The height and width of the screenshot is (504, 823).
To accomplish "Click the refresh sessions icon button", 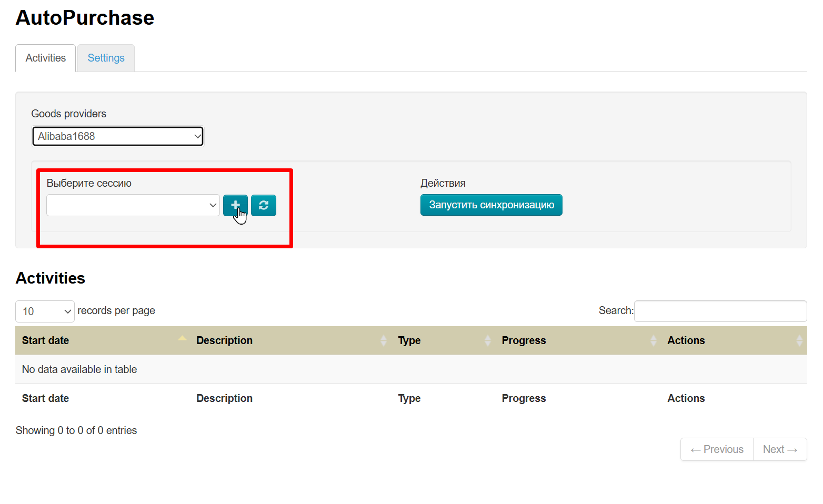I will coord(264,205).
